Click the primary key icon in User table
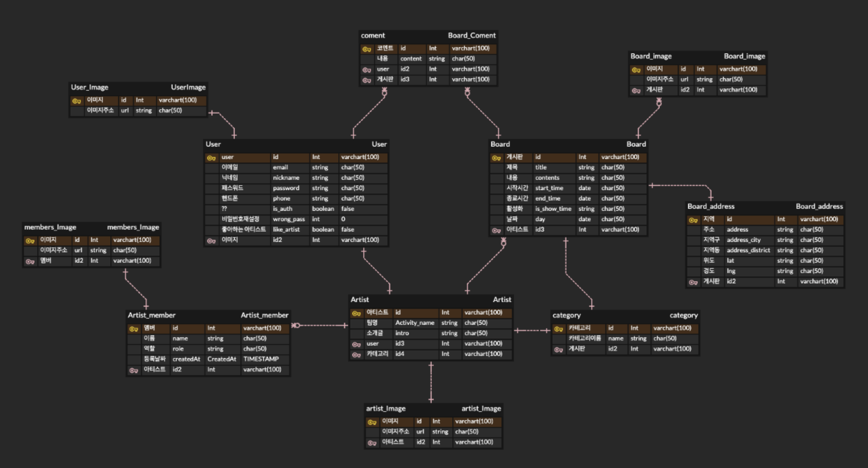The height and width of the screenshot is (468, 868). [211, 158]
